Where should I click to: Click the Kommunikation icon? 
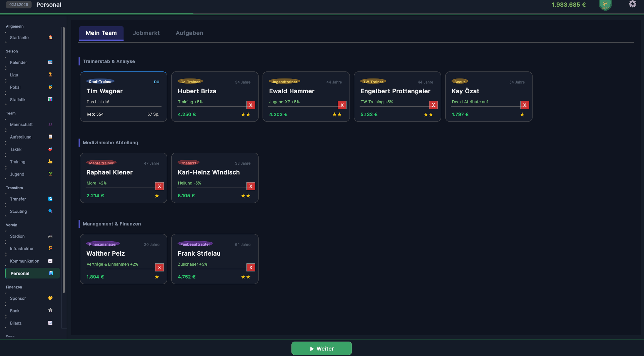tap(50, 261)
